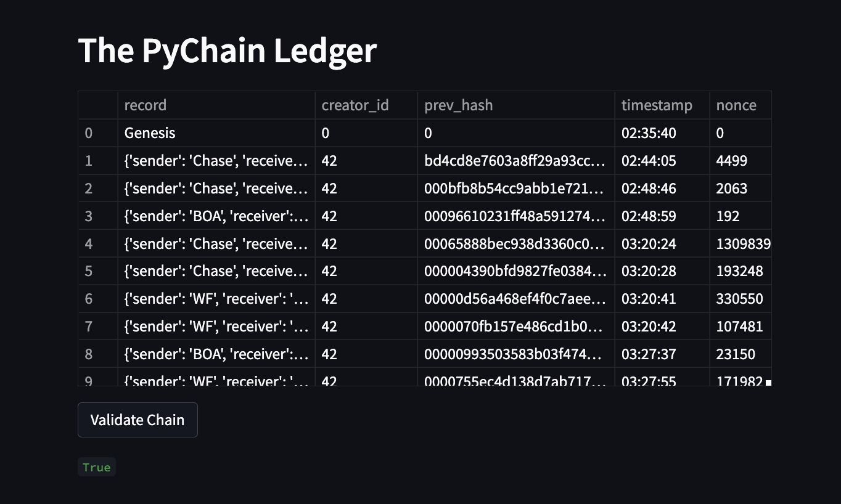Sort blocks by the nonce column
The width and height of the screenshot is (841, 504).
[736, 105]
